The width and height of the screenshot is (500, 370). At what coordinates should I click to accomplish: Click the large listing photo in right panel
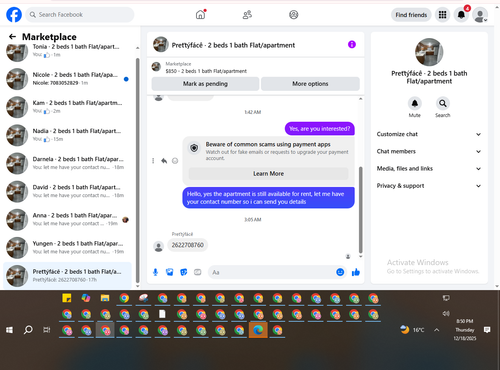pyautogui.click(x=429, y=52)
